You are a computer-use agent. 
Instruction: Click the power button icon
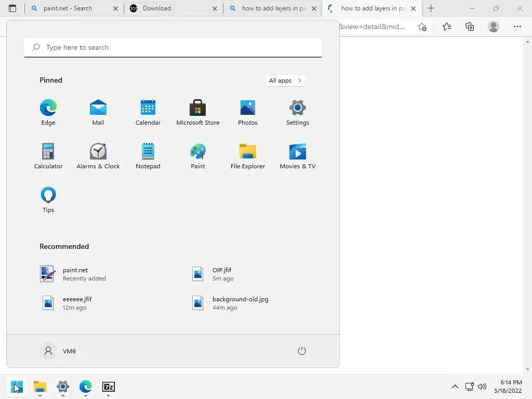click(x=302, y=351)
